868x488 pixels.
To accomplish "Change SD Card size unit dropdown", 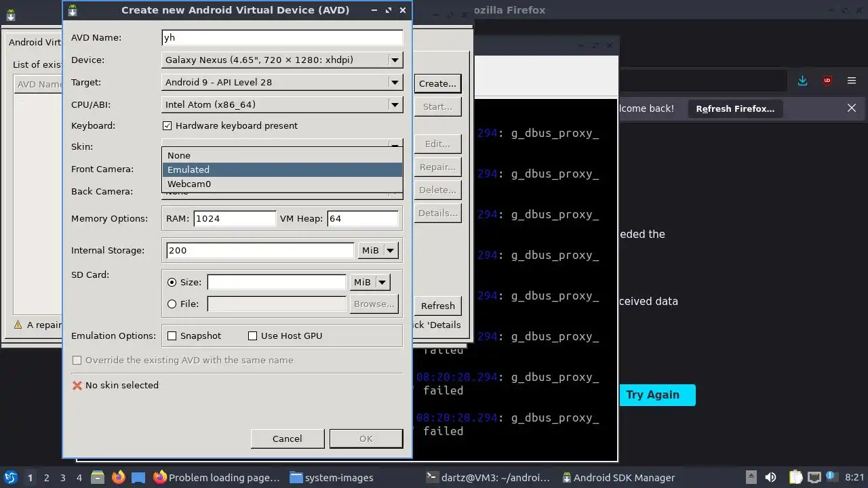I will point(370,282).
